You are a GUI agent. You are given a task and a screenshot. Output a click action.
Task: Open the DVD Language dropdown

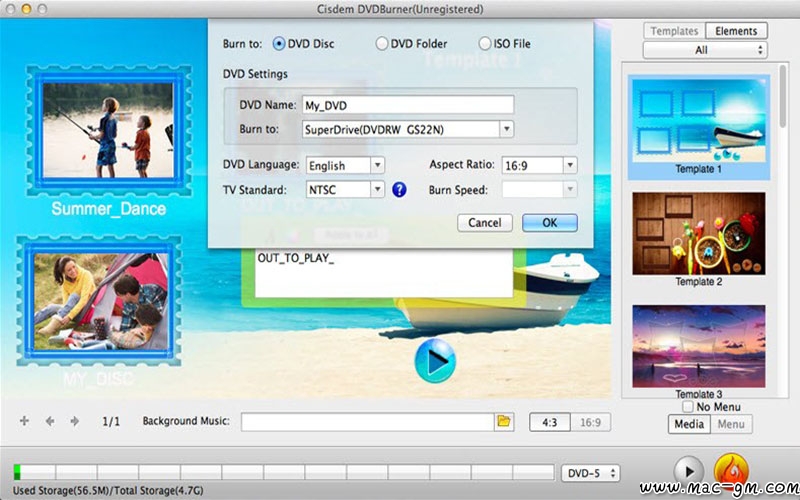pyautogui.click(x=345, y=165)
